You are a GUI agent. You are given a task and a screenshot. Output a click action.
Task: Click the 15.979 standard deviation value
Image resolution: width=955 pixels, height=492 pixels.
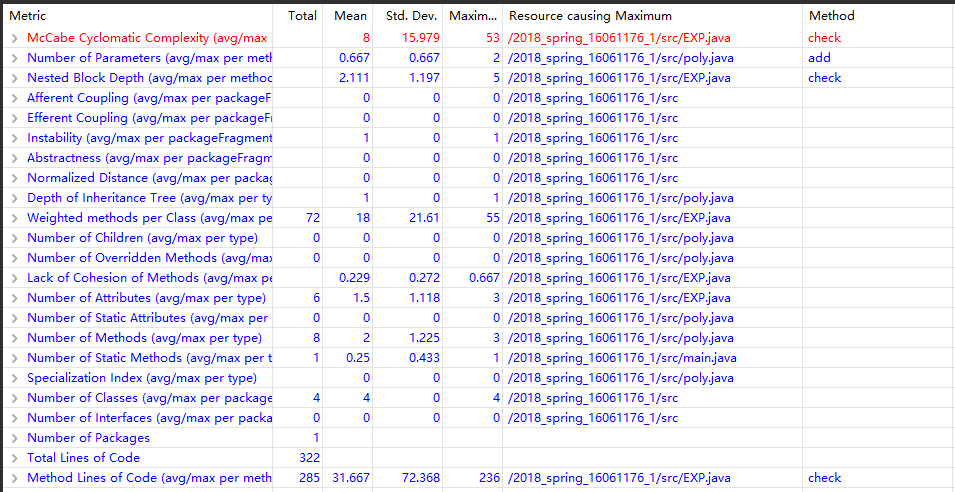(x=421, y=38)
